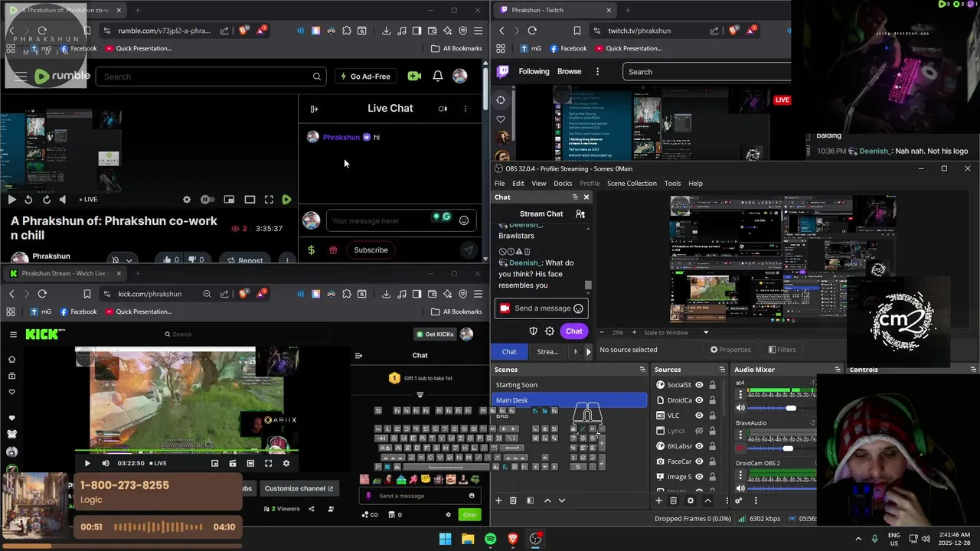This screenshot has width=980, height=551.
Task: Open community list icon beside Stream Chat
Action: coord(580,214)
